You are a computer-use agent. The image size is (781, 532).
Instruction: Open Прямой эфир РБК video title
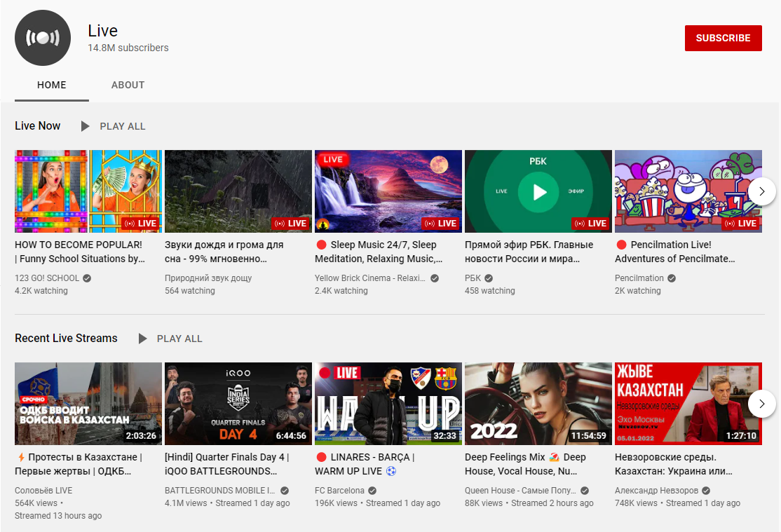tap(529, 252)
